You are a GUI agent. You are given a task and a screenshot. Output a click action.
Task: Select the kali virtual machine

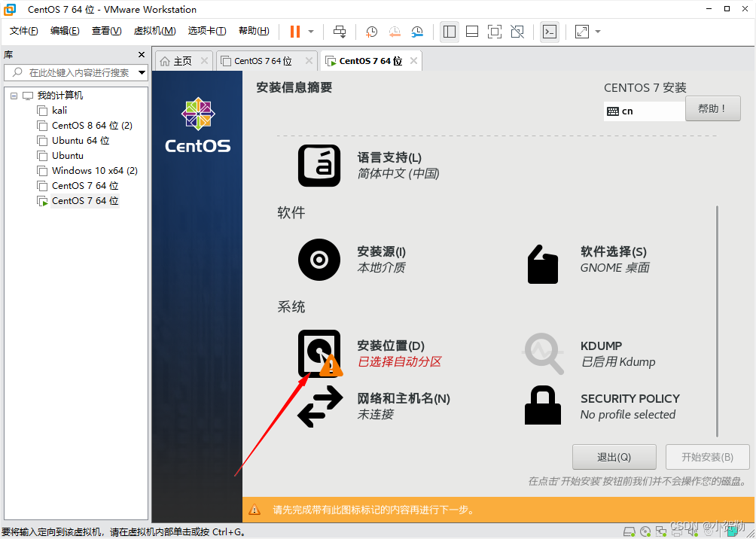pyautogui.click(x=59, y=111)
